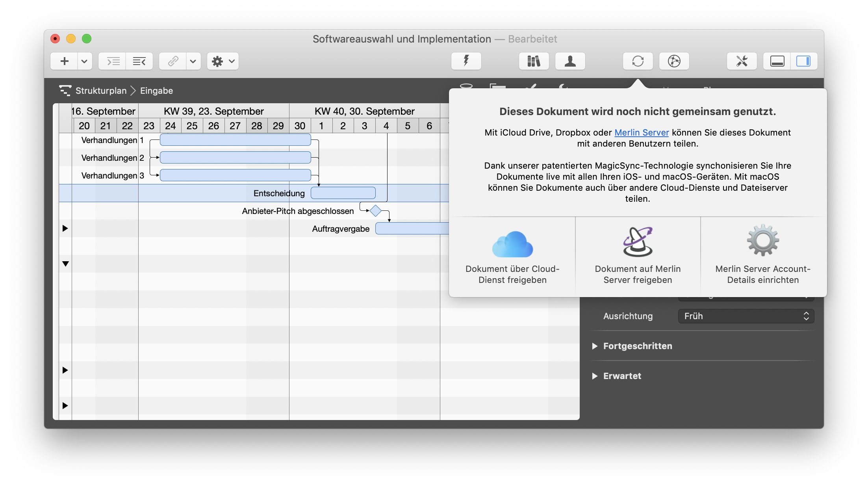The image size is (868, 487).
Task: Click the sync sharing arrows icon
Action: coord(638,61)
